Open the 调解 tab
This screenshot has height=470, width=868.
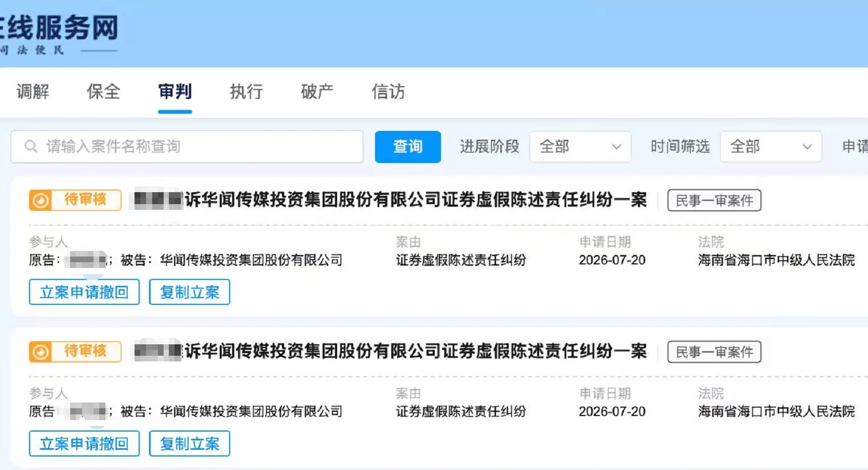pyautogui.click(x=33, y=91)
